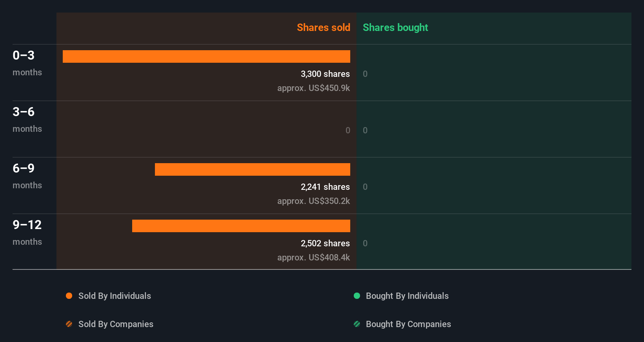This screenshot has width=644, height=342.
Task: Click approx. US$450.9k amount
Action: click(x=313, y=88)
